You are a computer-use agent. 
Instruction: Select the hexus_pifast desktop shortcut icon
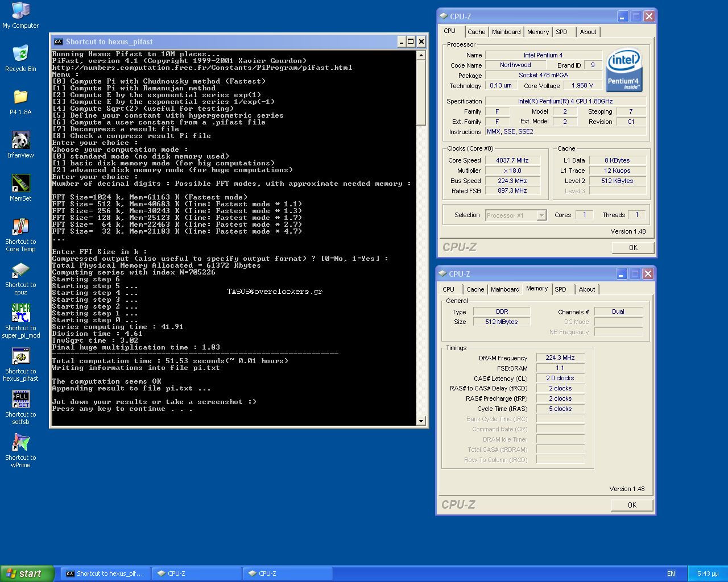[x=20, y=364]
